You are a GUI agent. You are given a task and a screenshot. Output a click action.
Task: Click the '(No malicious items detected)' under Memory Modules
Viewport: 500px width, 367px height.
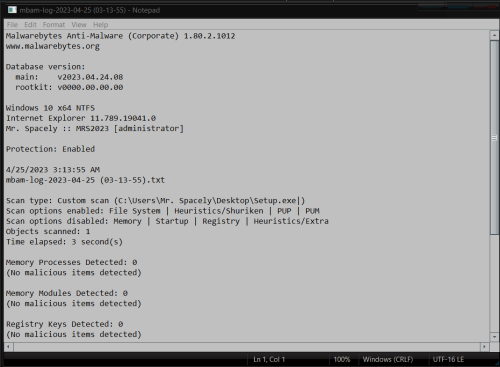(74, 304)
